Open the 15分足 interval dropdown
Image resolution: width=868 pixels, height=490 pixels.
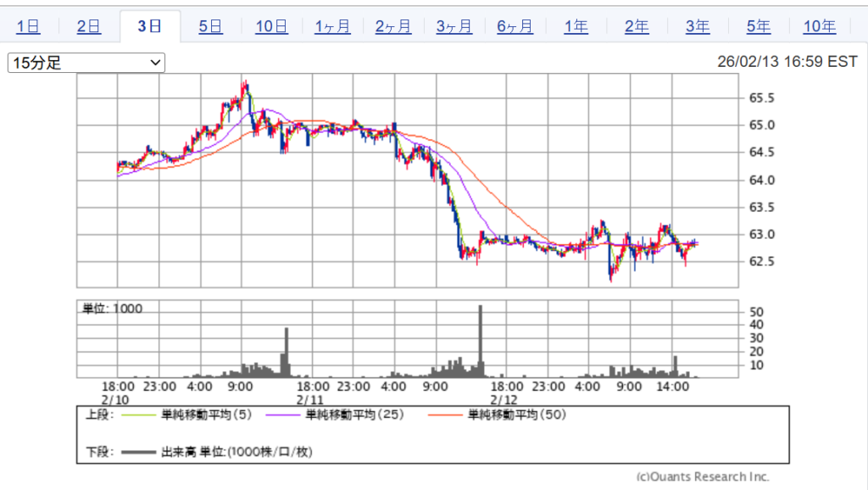86,63
